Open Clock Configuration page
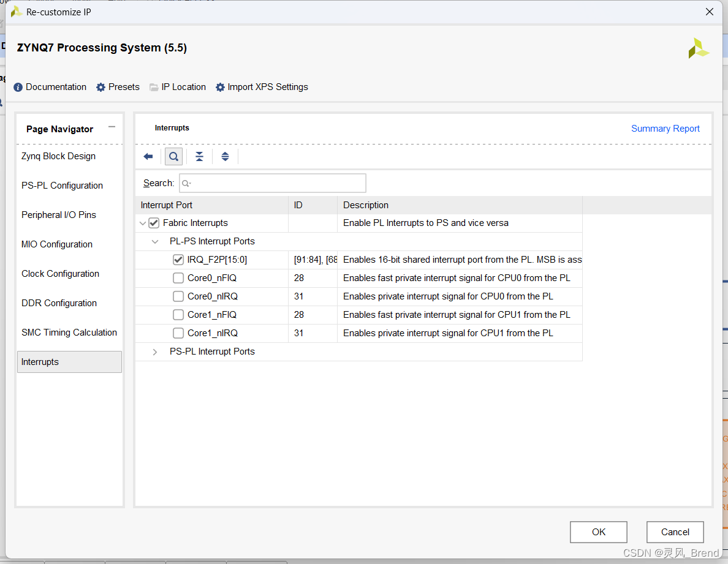Image resolution: width=728 pixels, height=564 pixels. 60,274
